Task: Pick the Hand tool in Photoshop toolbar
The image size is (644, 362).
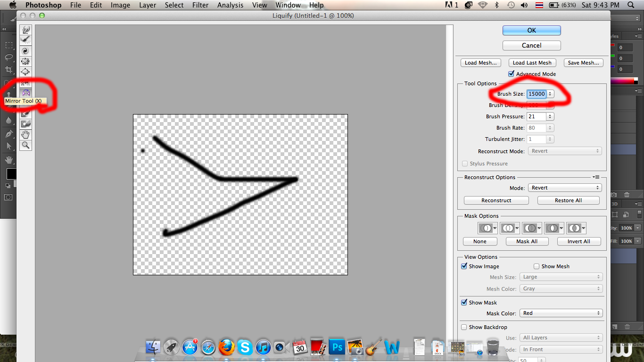Action: (x=8, y=160)
